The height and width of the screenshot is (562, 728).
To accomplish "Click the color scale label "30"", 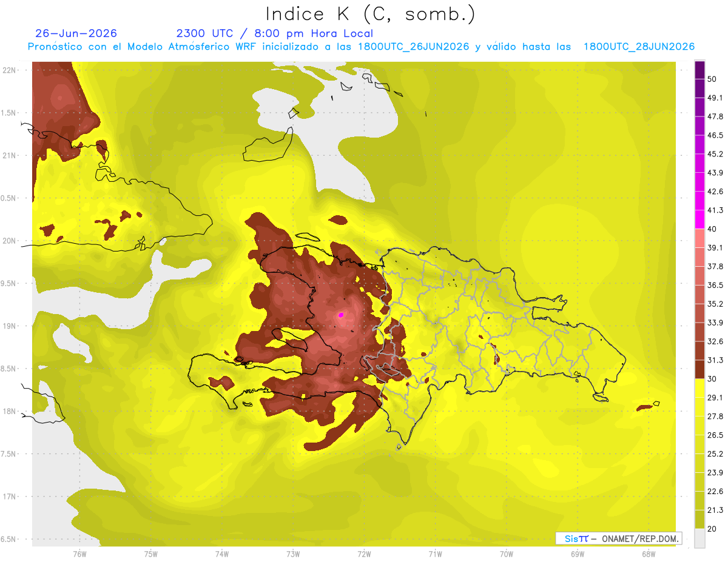I will tap(712, 379).
